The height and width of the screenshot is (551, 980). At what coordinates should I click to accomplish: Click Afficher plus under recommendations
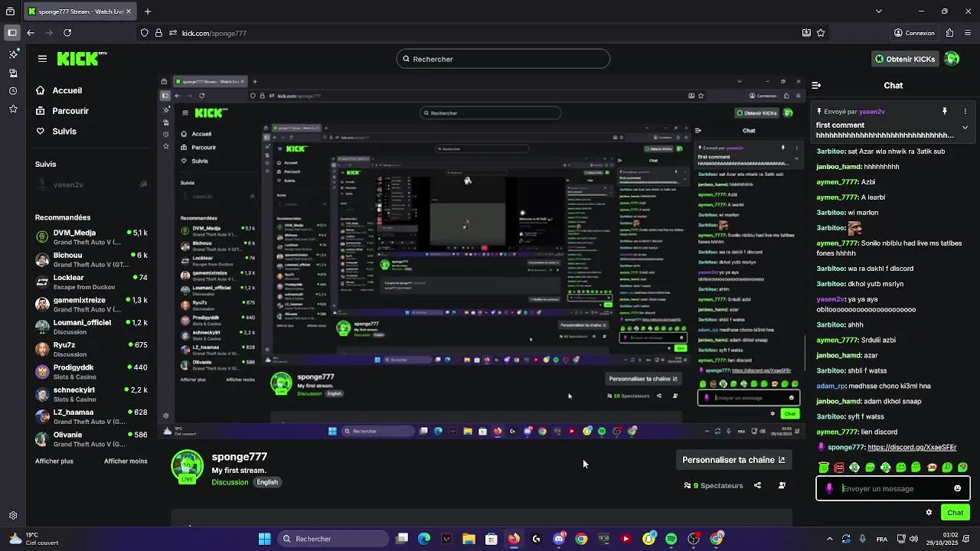[54, 461]
